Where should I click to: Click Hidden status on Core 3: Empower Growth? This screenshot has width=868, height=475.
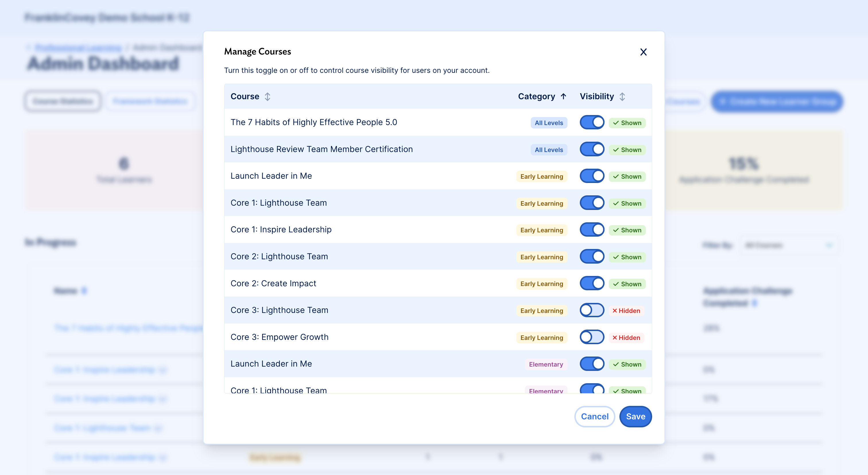[x=626, y=338]
